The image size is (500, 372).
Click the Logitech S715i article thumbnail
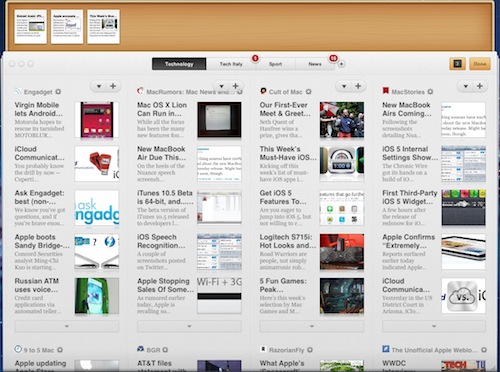click(x=342, y=252)
